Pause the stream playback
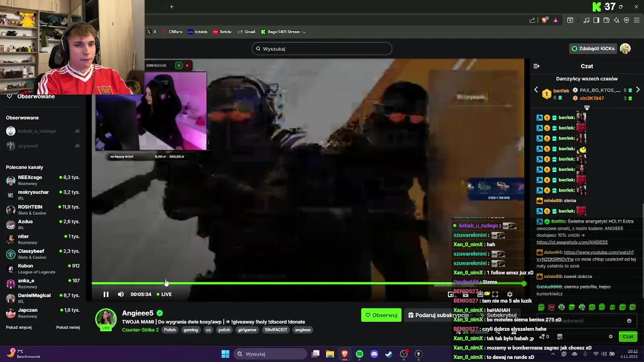The height and width of the screenshot is (362, 644). (x=106, y=294)
